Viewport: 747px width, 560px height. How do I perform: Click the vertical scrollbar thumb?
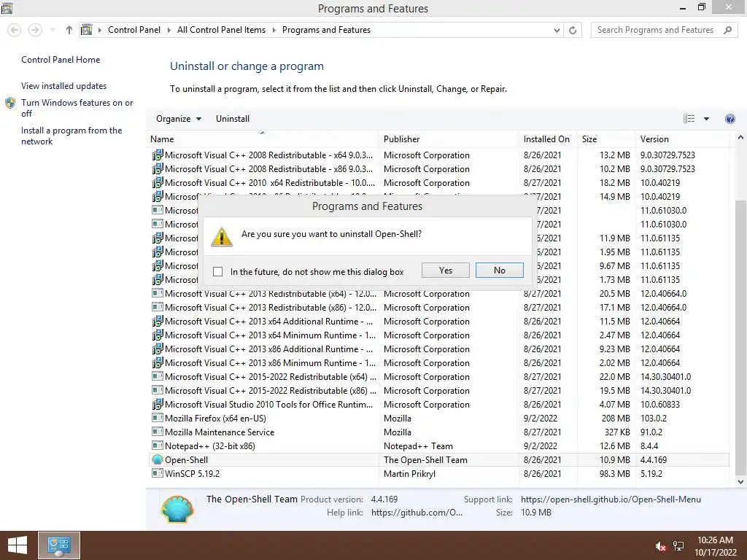coord(740,337)
